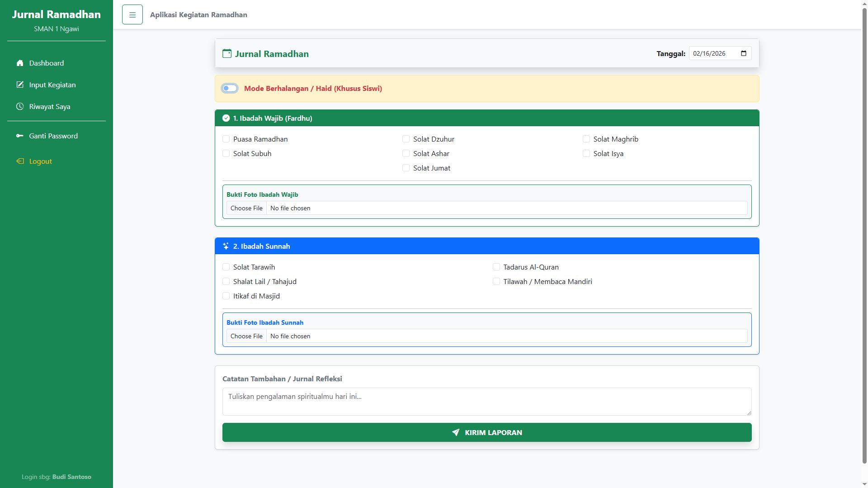868x488 pixels.
Task: Click the Dashboard home icon
Action: [x=20, y=63]
